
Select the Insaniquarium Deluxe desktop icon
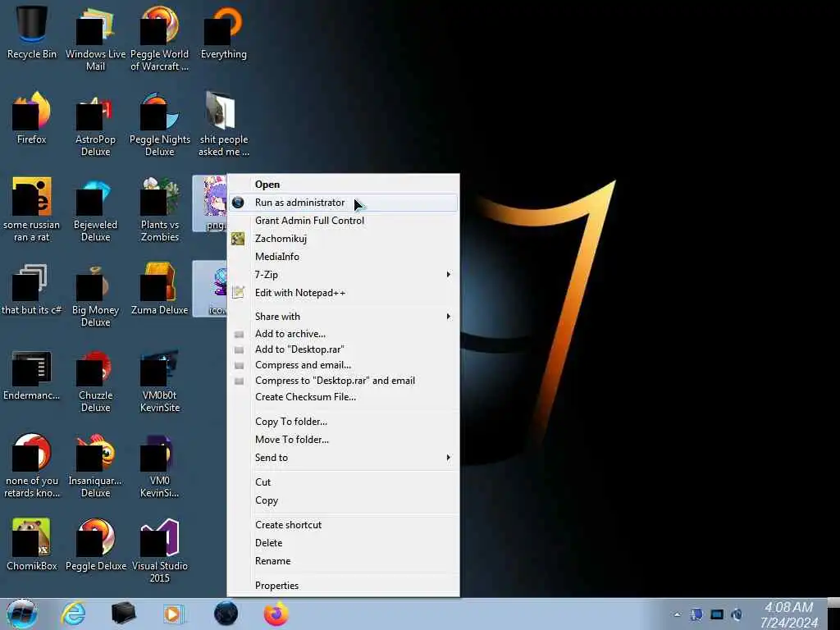point(95,466)
